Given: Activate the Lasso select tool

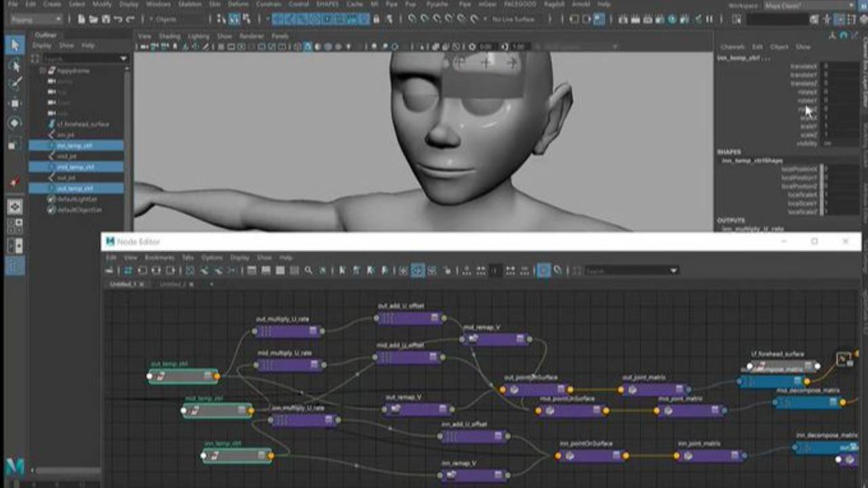Looking at the screenshot, I should click(15, 66).
